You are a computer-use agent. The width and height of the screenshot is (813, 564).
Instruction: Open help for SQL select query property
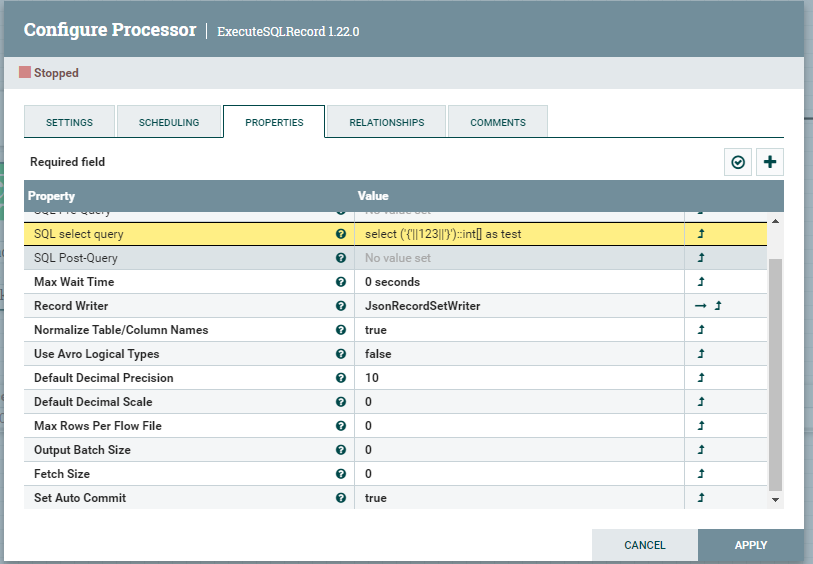tap(341, 234)
